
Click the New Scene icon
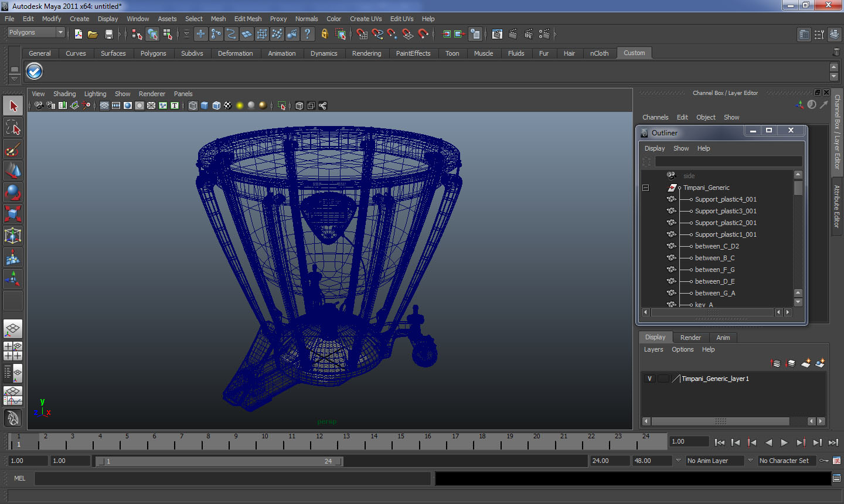click(x=79, y=34)
